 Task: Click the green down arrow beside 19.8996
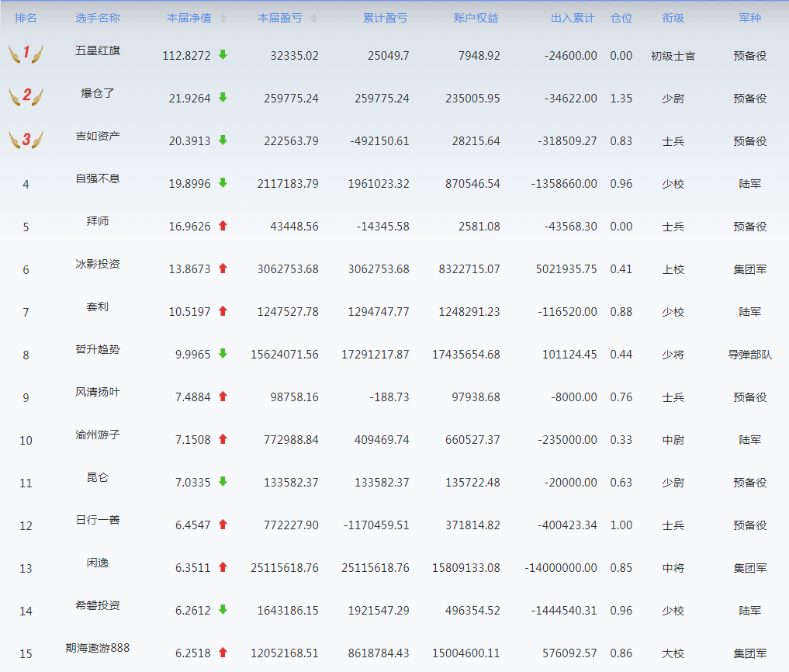[x=223, y=183]
